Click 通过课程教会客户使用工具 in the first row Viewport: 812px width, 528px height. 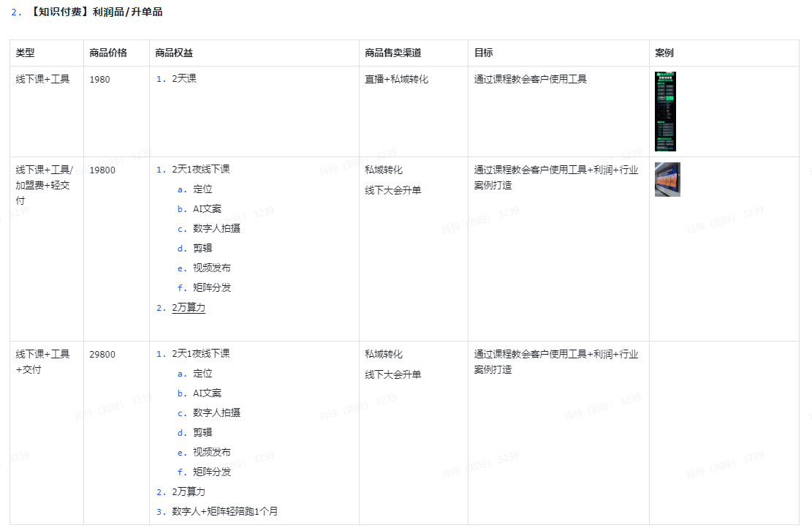pos(530,80)
